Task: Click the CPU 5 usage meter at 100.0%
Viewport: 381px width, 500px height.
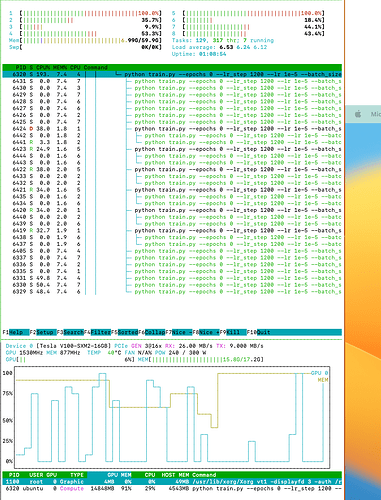Action: pos(248,13)
